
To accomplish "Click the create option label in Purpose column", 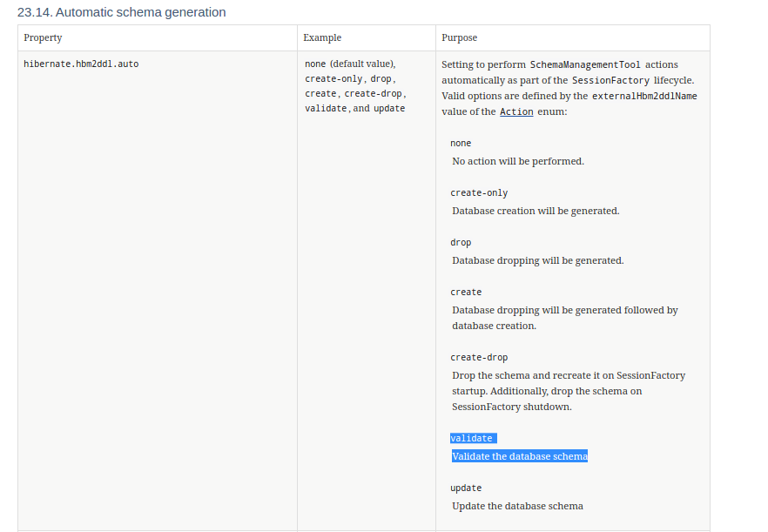I will (x=463, y=292).
